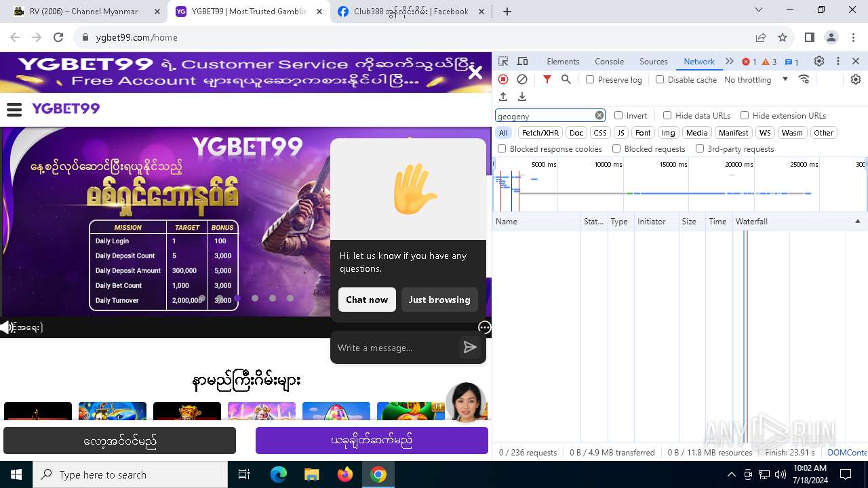Clear the geogeny filter text
Image resolution: width=868 pixels, height=488 pixels.
599,115
